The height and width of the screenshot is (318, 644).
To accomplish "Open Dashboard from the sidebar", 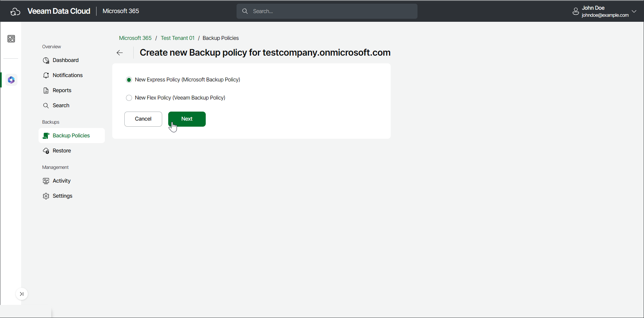I will [72, 60].
